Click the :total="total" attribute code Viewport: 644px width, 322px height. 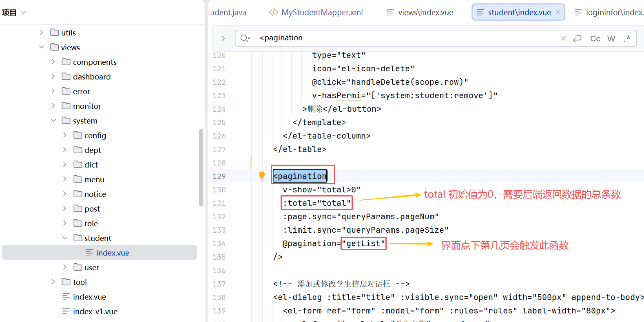pyautogui.click(x=317, y=203)
